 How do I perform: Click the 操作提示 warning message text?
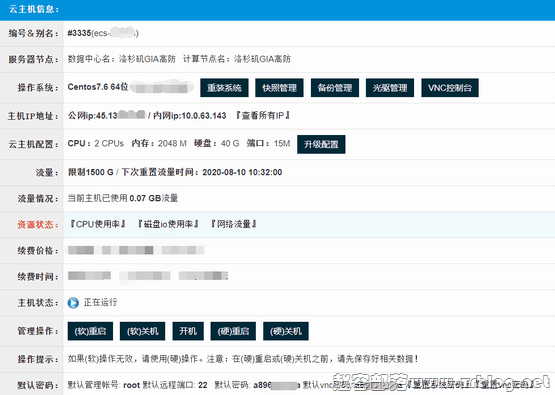[243, 359]
